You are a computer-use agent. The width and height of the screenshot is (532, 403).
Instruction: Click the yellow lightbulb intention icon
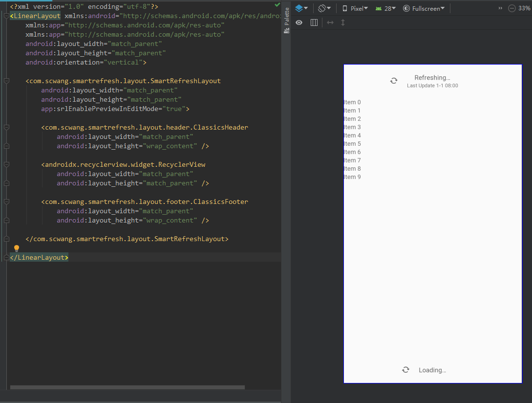click(x=17, y=248)
